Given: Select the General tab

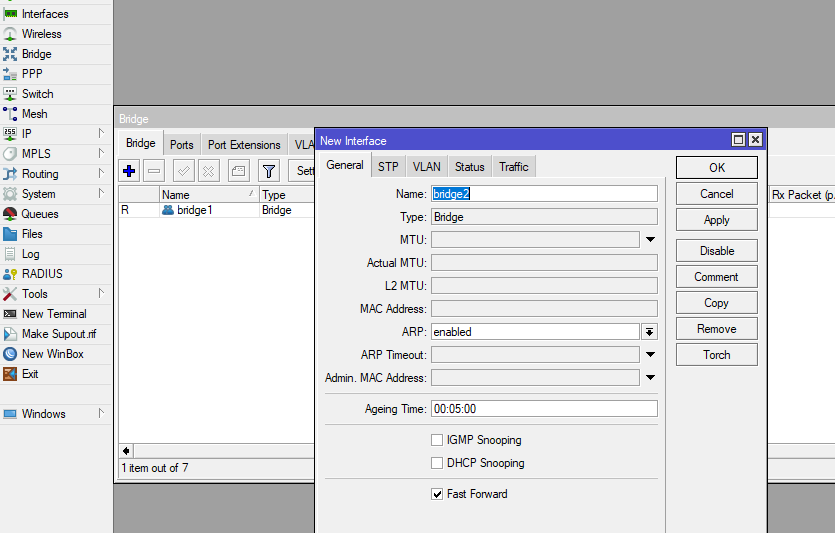Looking at the screenshot, I should tap(345, 165).
